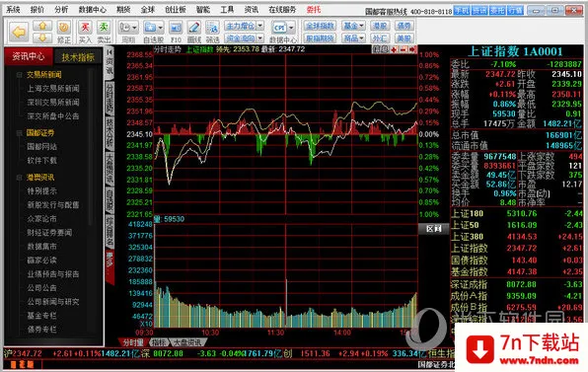Collapse the 港澳资讯 tree group
The image size is (588, 372).
click(20, 178)
